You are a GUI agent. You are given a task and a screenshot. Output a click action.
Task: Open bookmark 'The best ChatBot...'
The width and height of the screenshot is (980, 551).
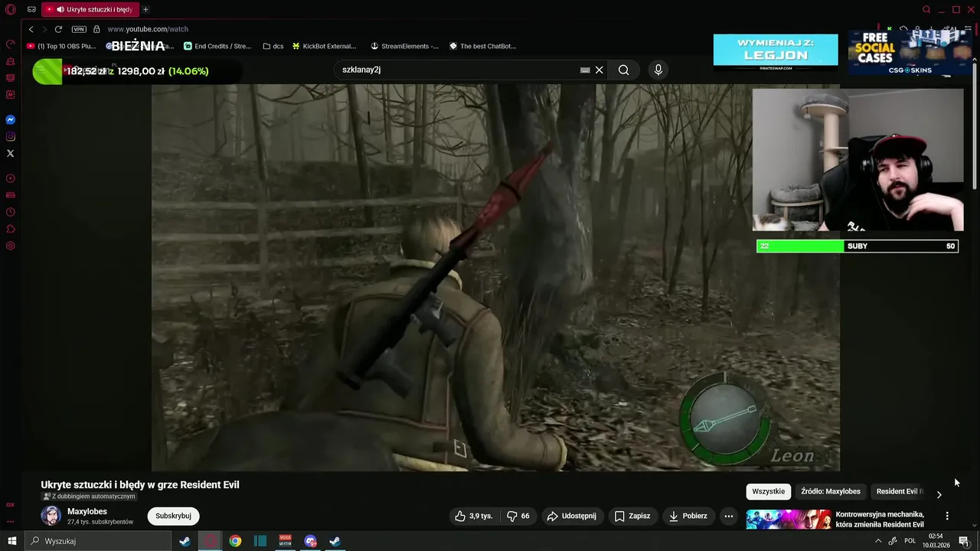point(483,46)
